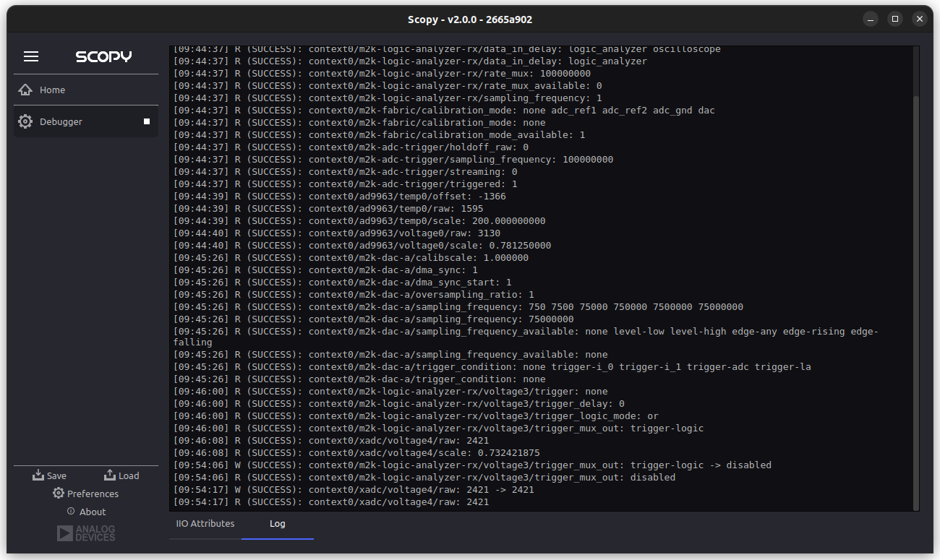Click log line 'calibration_mode_available: 1'
Screen dimensions: 940x560
(x=380, y=135)
